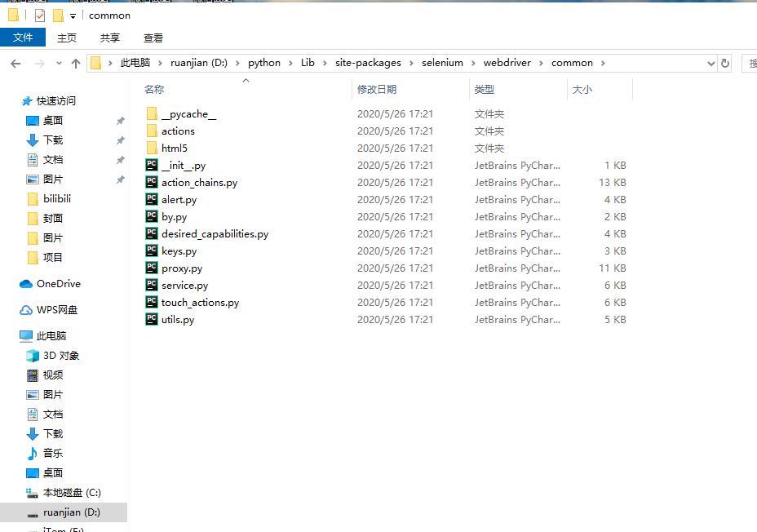The image size is (757, 532).
Task: Open the quick access toolbar customize dropdown
Action: click(x=73, y=15)
